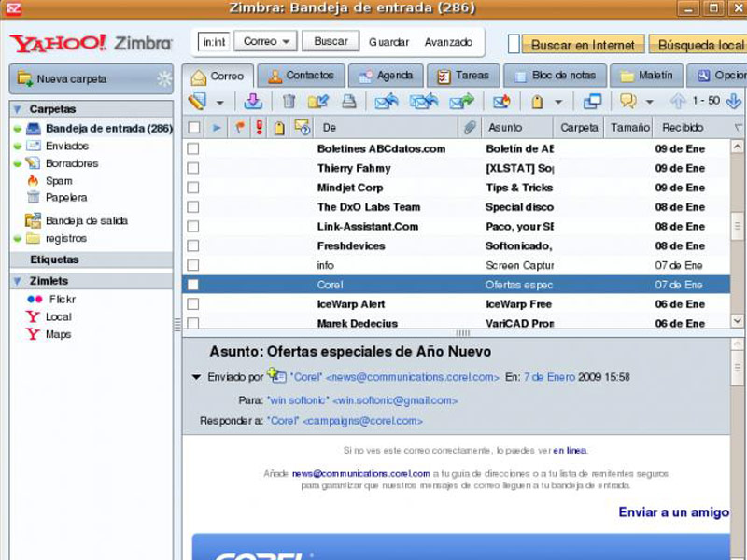Check the Link-Assistant.Com message checkbox
The image size is (747, 560).
point(193,227)
